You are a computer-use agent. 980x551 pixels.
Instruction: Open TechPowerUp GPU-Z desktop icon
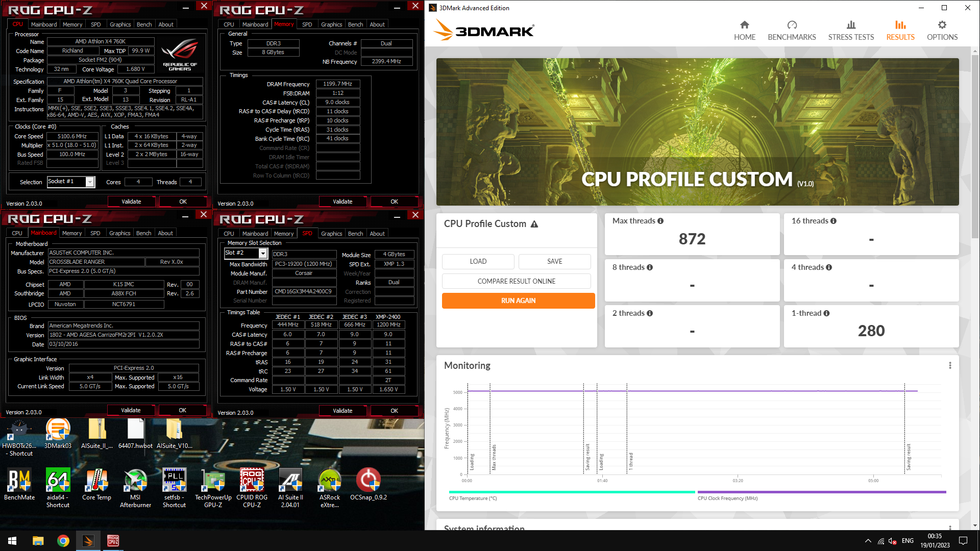click(213, 487)
